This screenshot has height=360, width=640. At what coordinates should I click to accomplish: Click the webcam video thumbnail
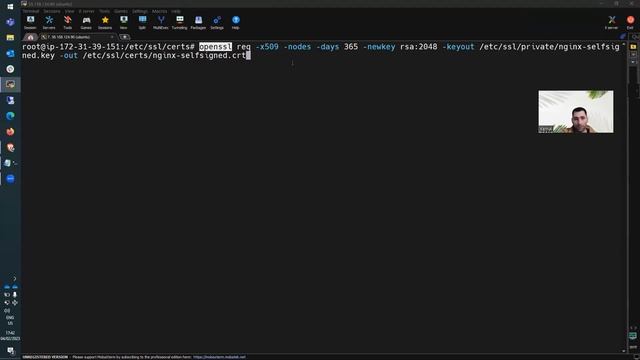(x=576, y=111)
